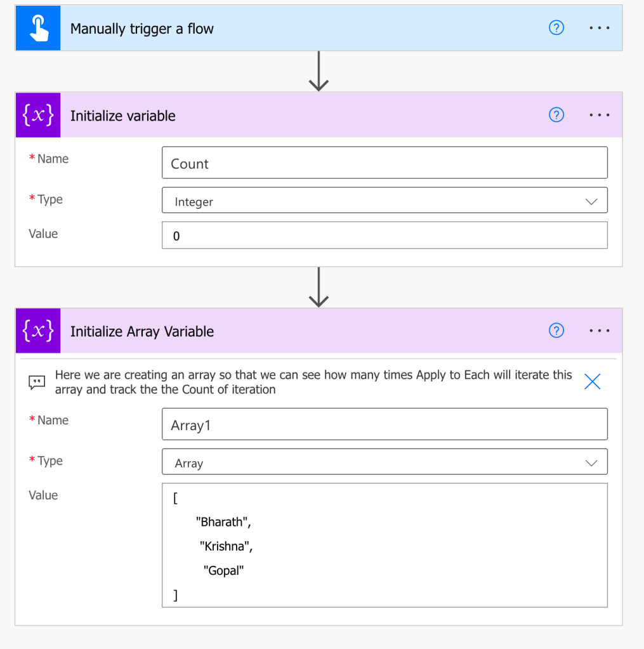Viewport: 644px width, 649px height.
Task: Show help for Initialize Array Variable
Action: pos(556,331)
